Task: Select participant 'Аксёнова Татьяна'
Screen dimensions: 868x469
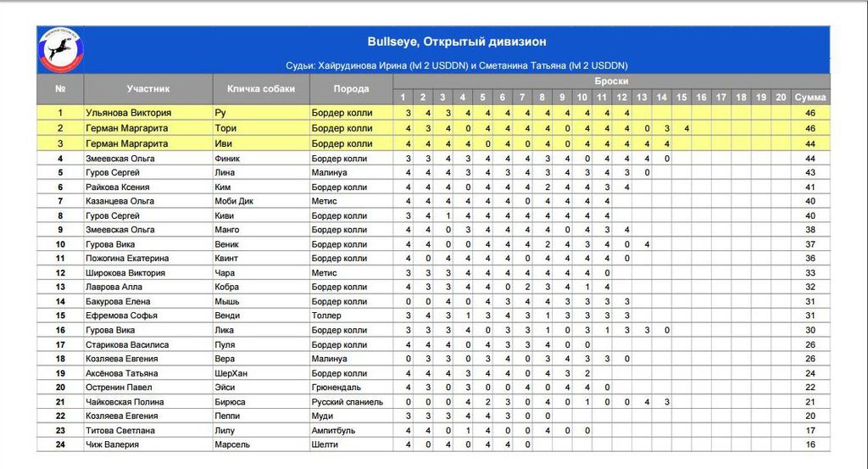Action: click(121, 373)
